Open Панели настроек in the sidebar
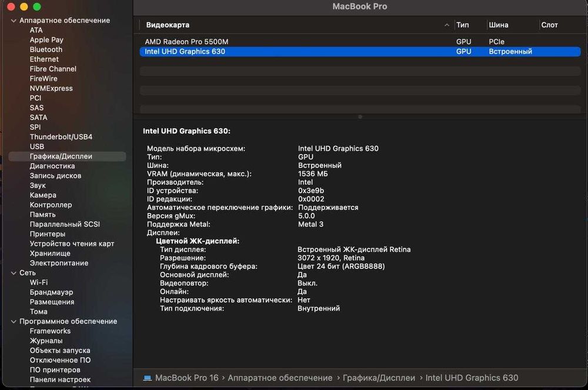 tap(60, 380)
